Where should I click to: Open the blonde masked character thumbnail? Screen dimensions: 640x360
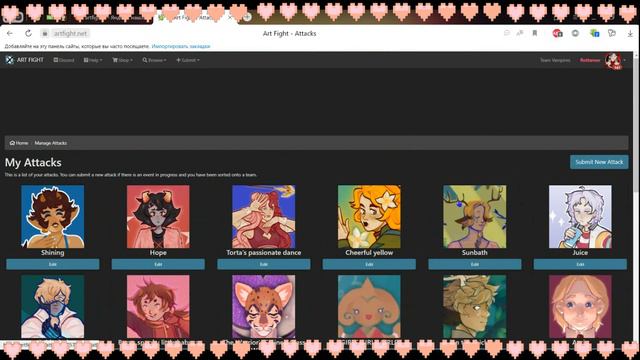pyautogui.click(x=53, y=307)
